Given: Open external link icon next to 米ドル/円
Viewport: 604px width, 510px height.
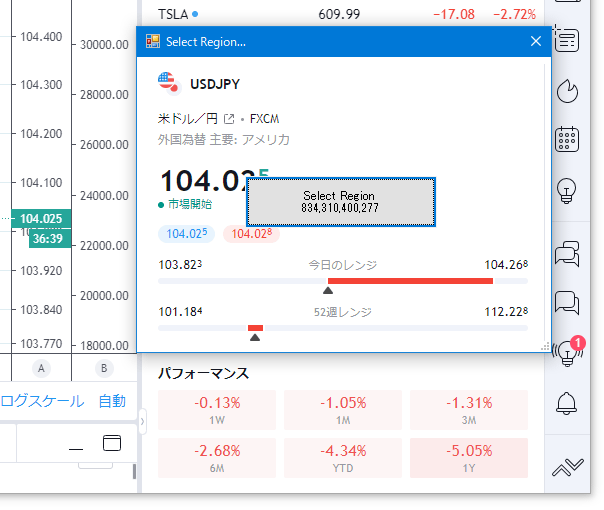Looking at the screenshot, I should (229, 119).
